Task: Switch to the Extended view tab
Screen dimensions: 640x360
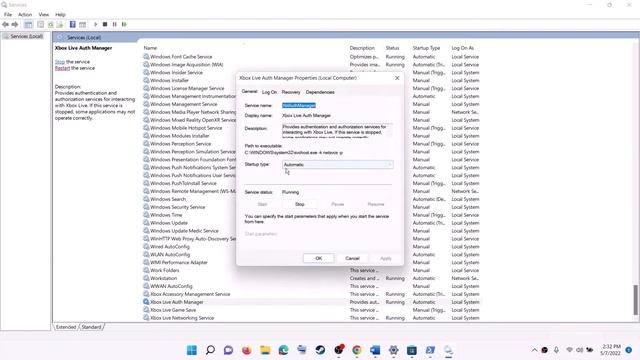Action: (66, 327)
